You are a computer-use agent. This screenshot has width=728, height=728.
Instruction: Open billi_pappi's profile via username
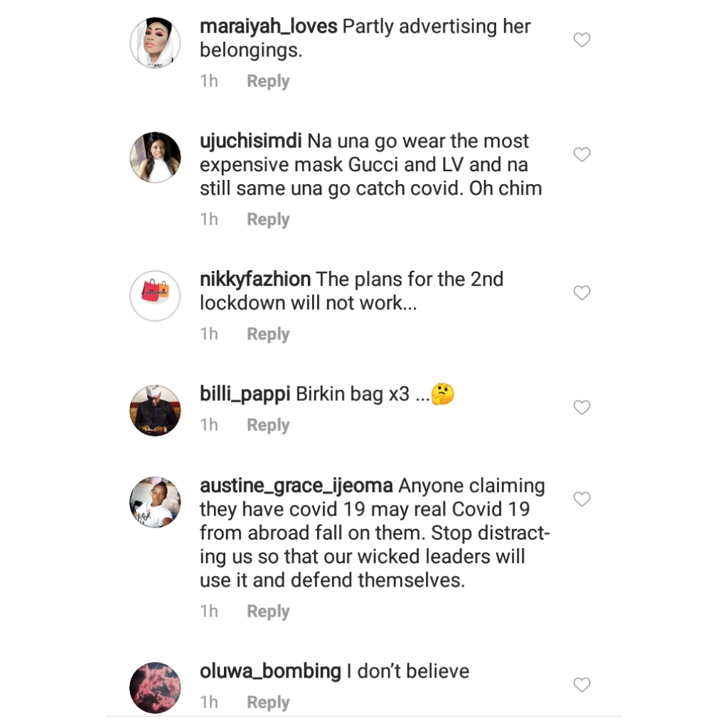[x=245, y=393]
